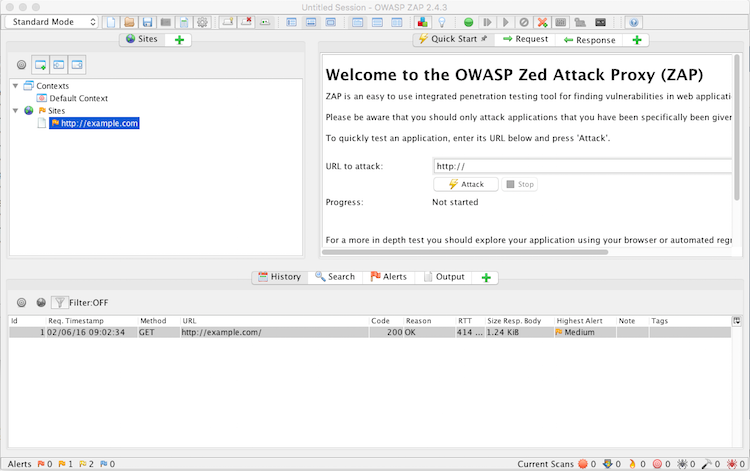Click the orange medium alerts flag count
Image resolution: width=750 pixels, height=471 pixels.
point(66,464)
